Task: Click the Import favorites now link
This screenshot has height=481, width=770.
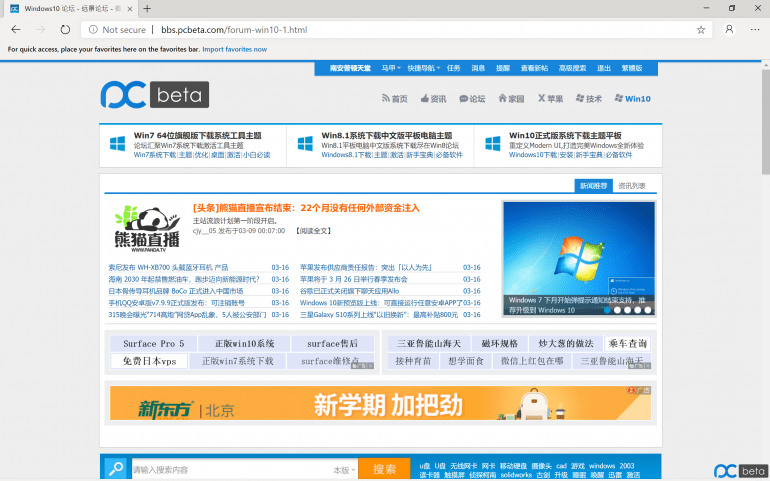Action: coord(235,49)
